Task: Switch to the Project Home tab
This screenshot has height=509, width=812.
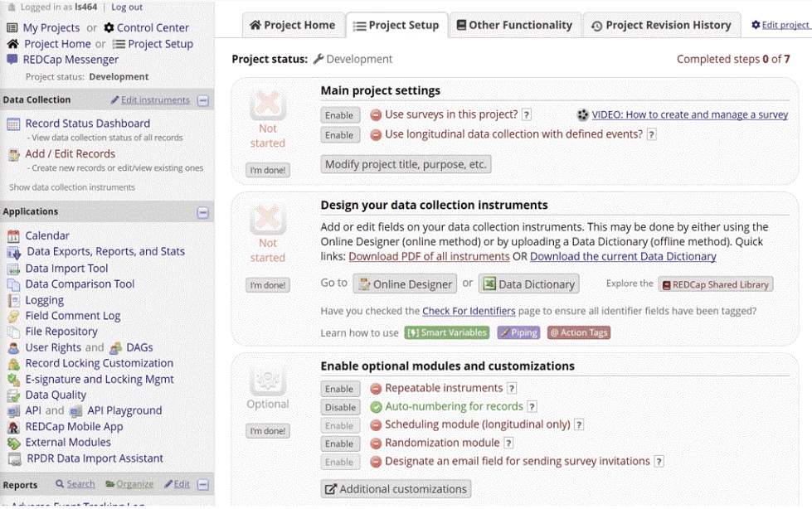Action: click(293, 26)
